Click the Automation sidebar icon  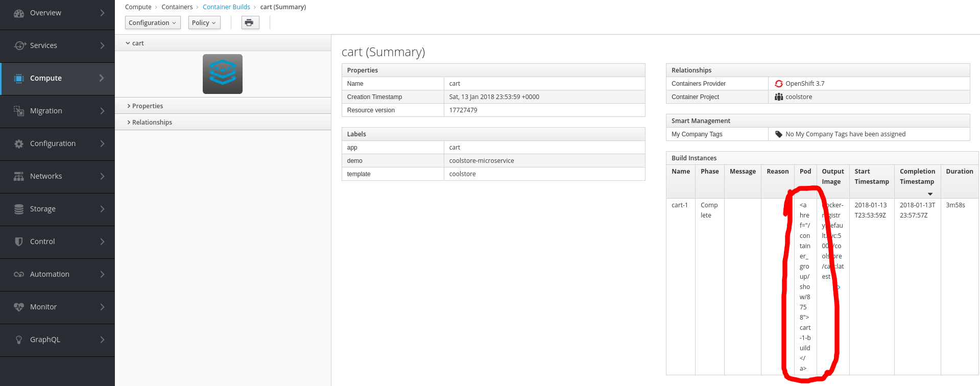click(x=19, y=274)
